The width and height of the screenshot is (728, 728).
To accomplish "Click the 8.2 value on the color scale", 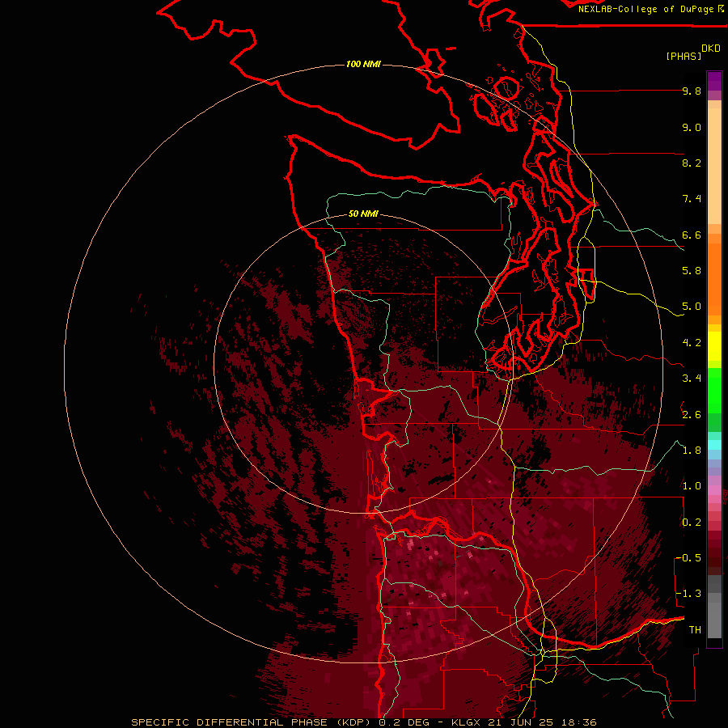I will 692,163.
